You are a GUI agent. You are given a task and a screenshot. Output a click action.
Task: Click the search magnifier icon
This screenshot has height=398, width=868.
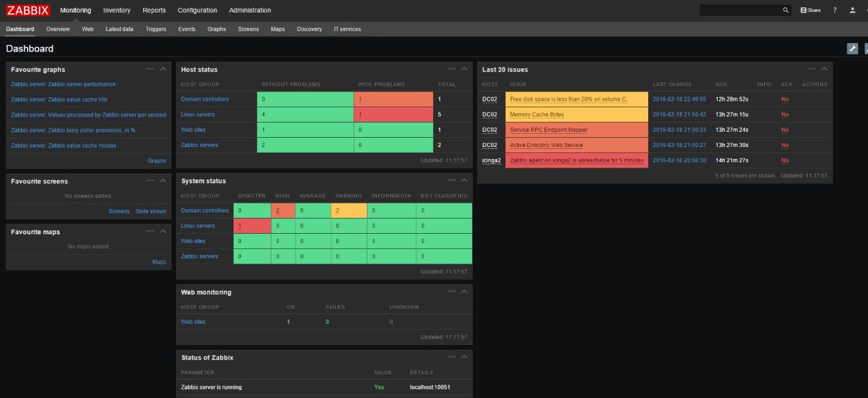(786, 11)
